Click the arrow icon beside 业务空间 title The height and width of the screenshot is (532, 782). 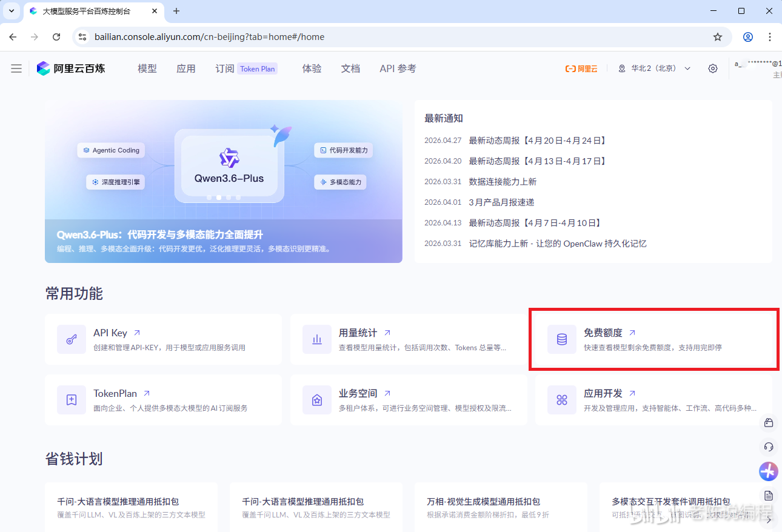(387, 393)
